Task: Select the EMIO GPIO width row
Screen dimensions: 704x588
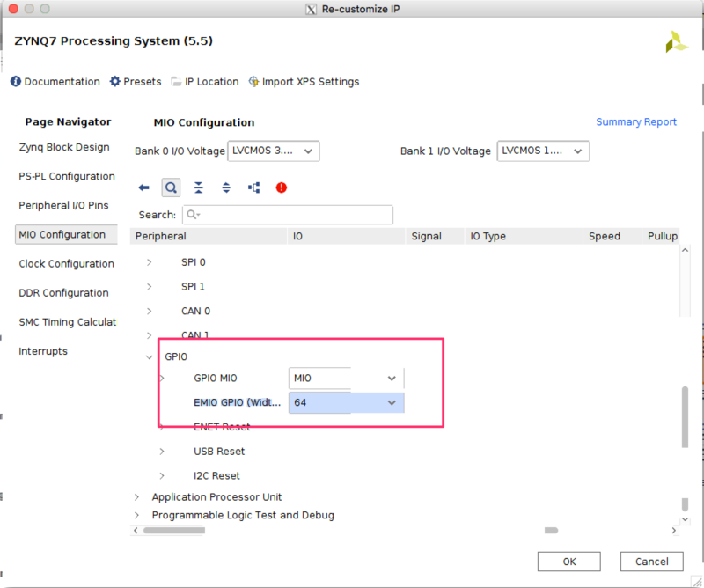Action: tap(237, 402)
